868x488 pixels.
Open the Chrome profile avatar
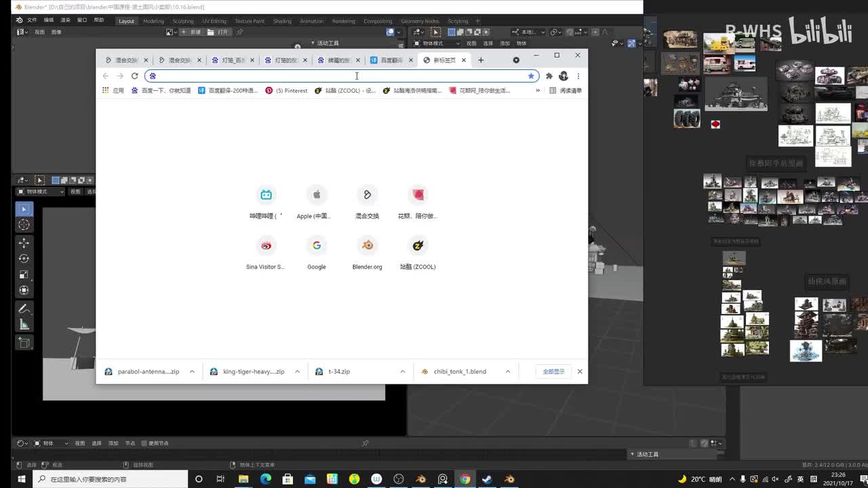click(x=564, y=76)
